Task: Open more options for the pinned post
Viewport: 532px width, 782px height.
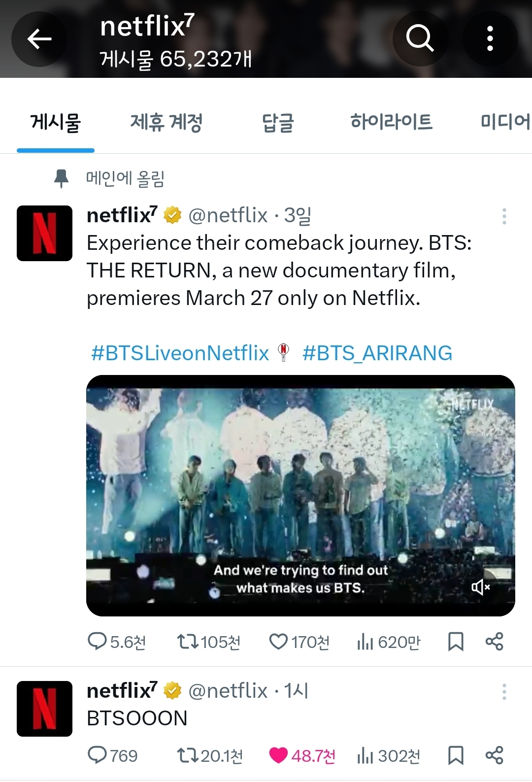Action: pyautogui.click(x=504, y=216)
